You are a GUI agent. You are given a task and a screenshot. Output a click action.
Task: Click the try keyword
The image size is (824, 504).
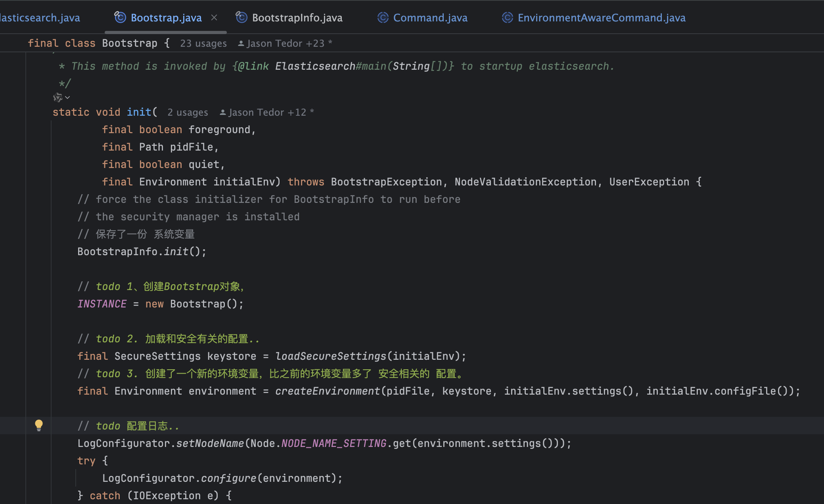[86, 461]
